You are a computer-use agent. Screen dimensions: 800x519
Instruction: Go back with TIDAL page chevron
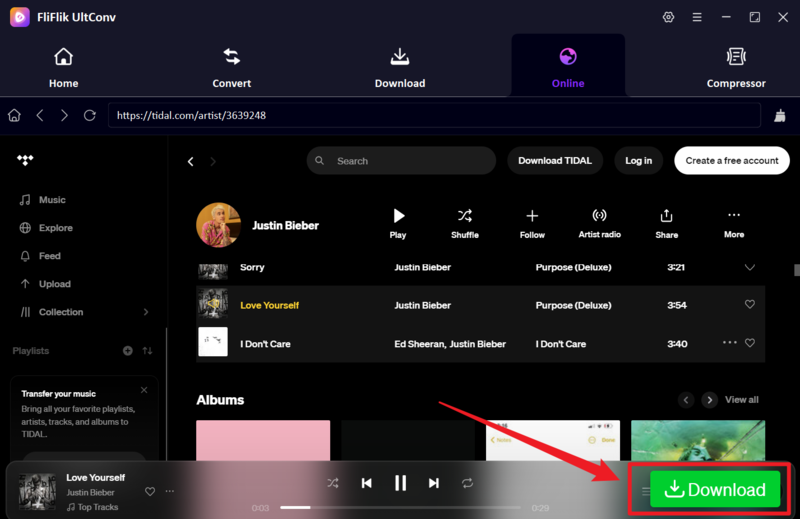pyautogui.click(x=190, y=162)
